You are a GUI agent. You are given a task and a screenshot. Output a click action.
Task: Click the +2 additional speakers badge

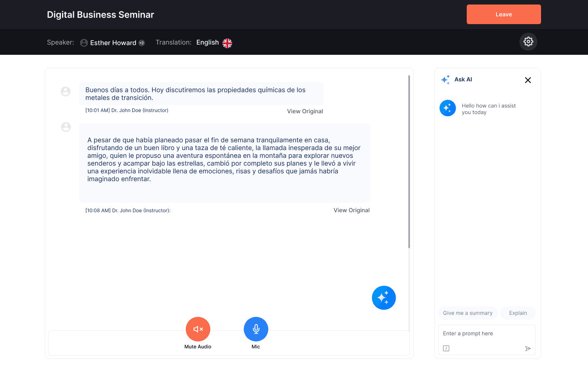(142, 43)
